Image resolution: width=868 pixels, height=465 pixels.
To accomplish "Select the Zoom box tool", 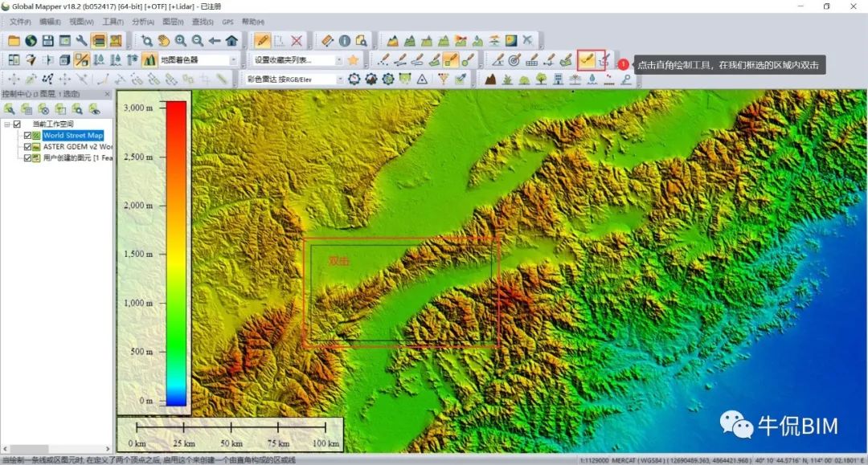I will pos(147,40).
